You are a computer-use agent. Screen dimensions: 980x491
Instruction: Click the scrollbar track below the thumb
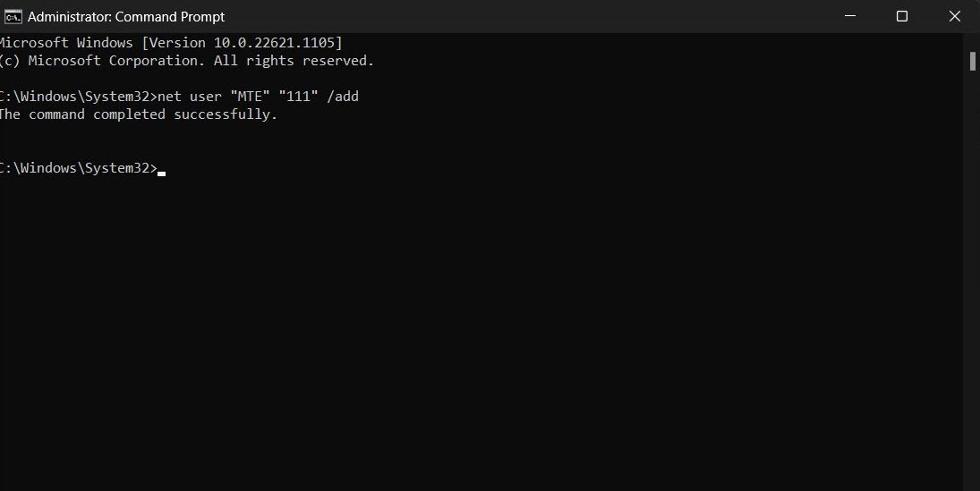(x=973, y=281)
